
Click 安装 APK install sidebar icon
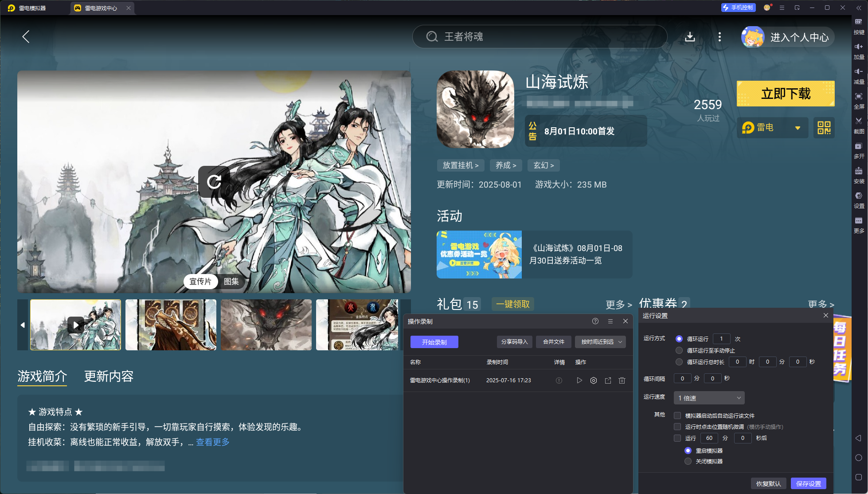859,176
